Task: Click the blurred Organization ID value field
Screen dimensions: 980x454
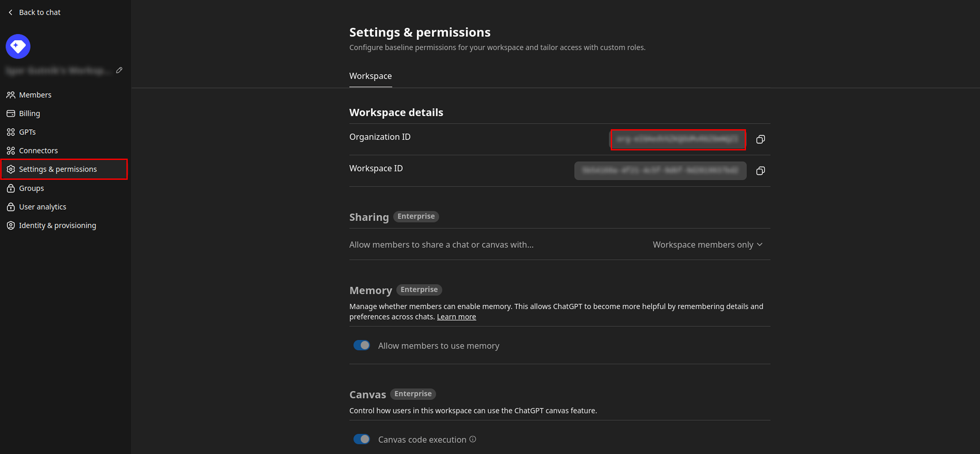Action: tap(678, 140)
